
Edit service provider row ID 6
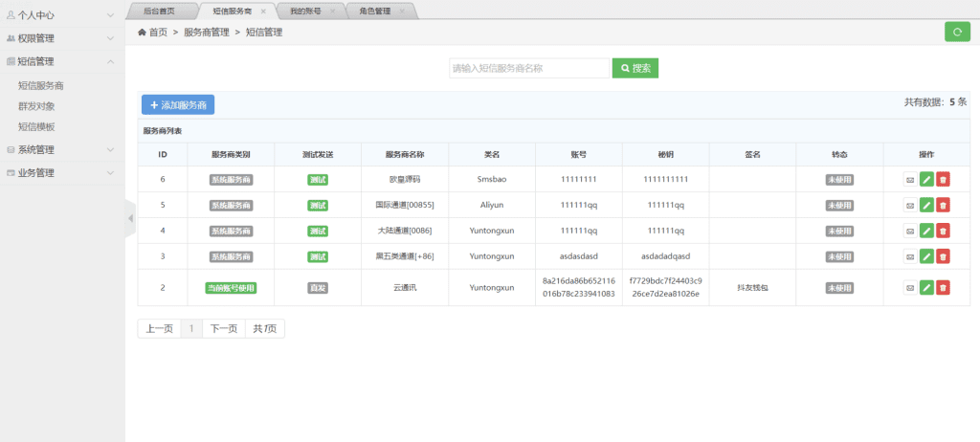pyautogui.click(x=926, y=180)
